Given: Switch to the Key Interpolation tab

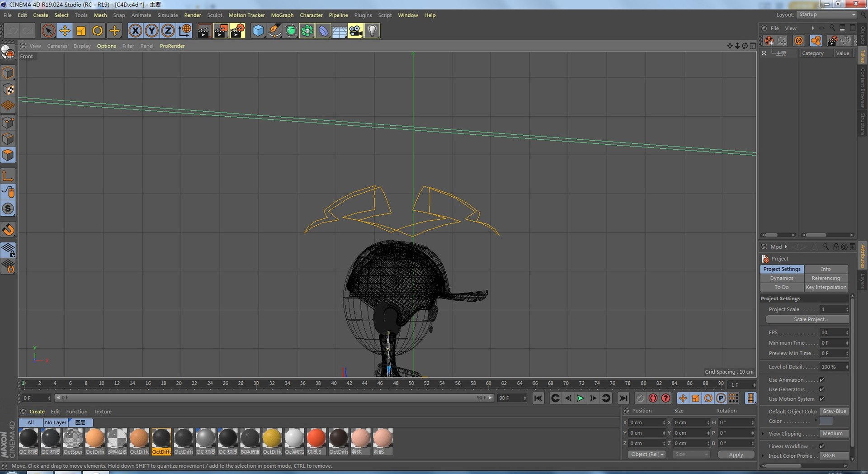Looking at the screenshot, I should (826, 287).
